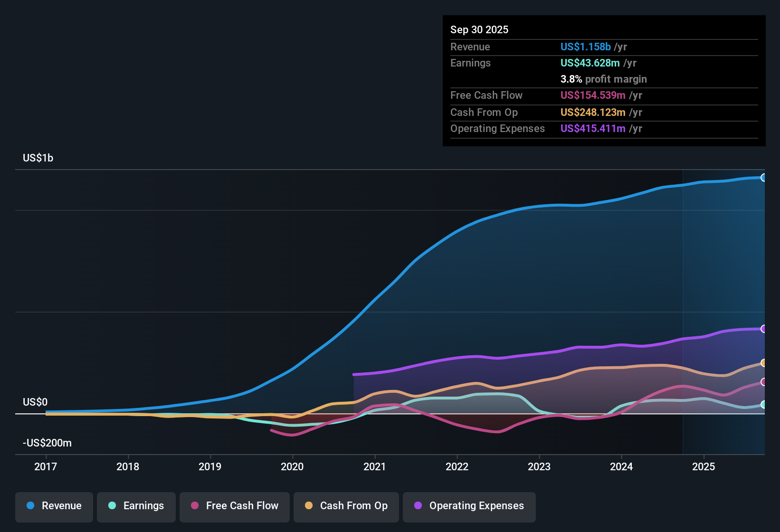The width and height of the screenshot is (780, 532).
Task: Click the teal Earnings legend dot
Action: [112, 506]
